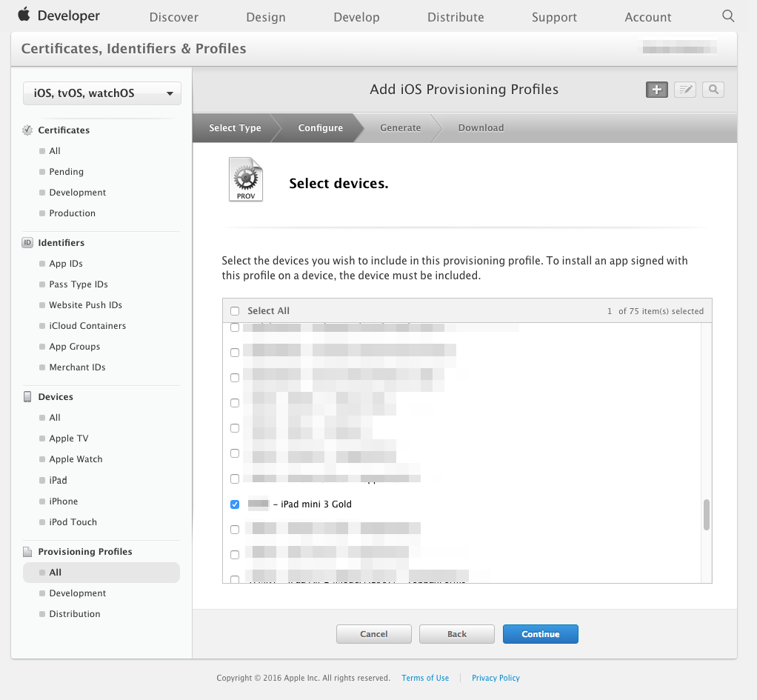Click the Certificates section icon in sidebar

pos(27,130)
